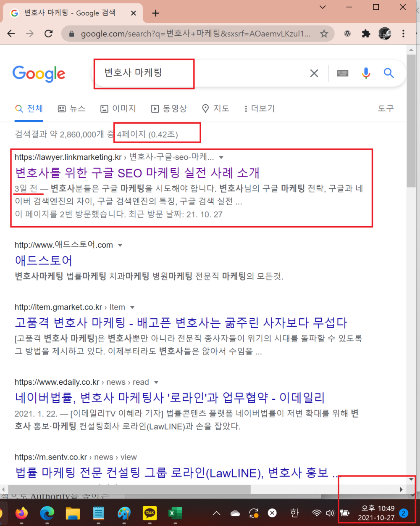The height and width of the screenshot is (526, 420).
Task: Open Chrome three-dot menu
Action: tap(403, 34)
